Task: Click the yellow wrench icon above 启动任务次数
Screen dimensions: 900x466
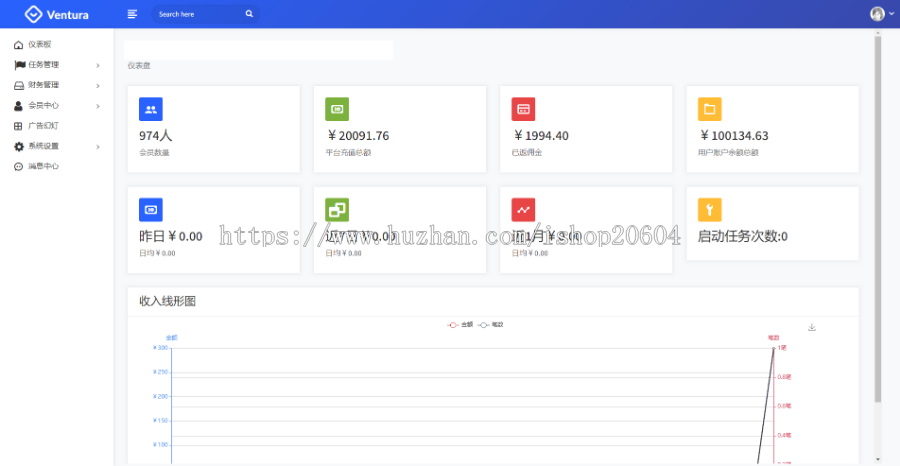Action: 709,209
